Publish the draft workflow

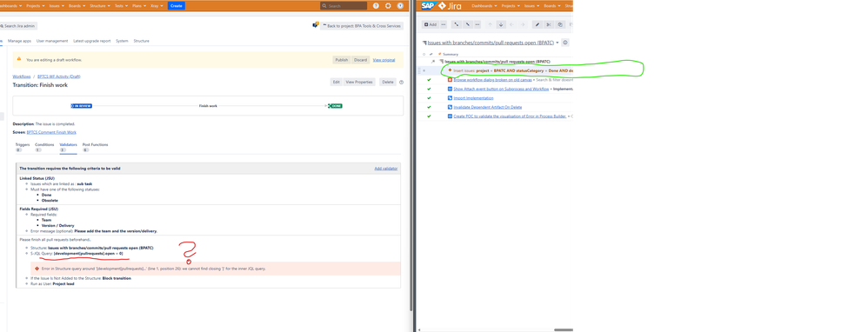342,60
